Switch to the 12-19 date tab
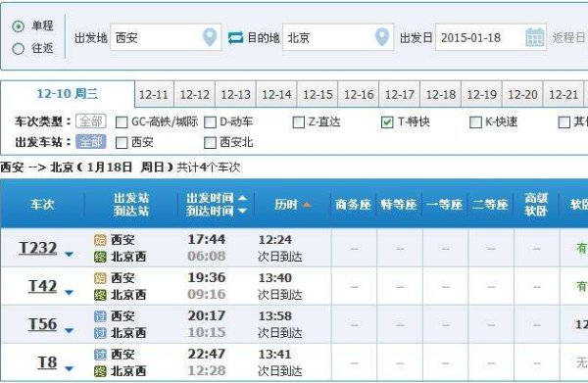Screen dimensions: 588x383 pyautogui.click(x=481, y=94)
